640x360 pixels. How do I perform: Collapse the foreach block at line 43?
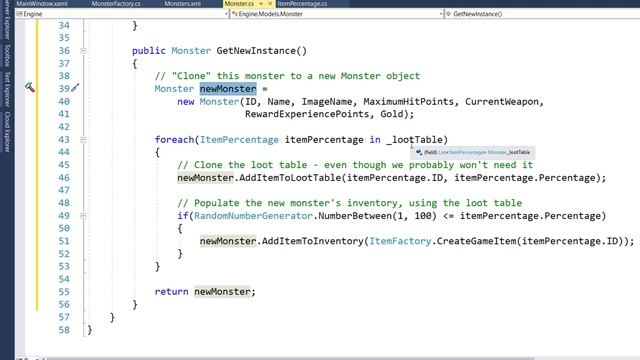[83, 140]
